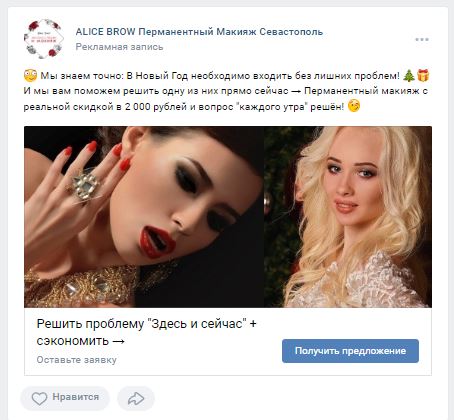Image resolution: width=454 pixels, height=420 pixels.
Task: Open the photo of the blonde woman
Action: pos(348,217)
